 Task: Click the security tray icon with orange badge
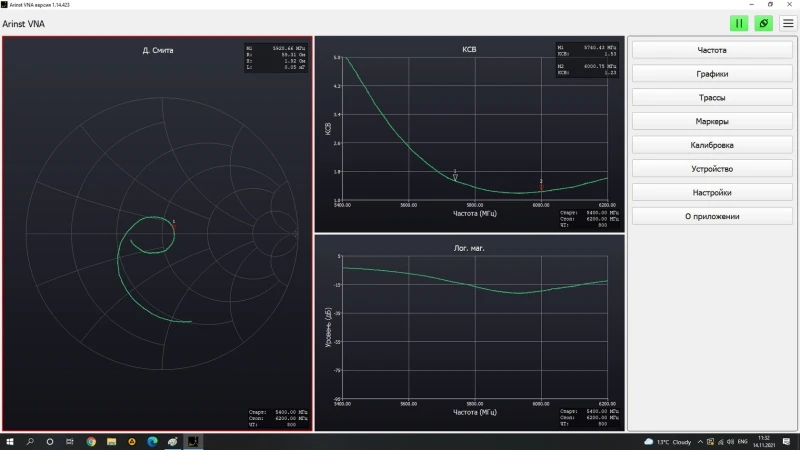coord(710,442)
